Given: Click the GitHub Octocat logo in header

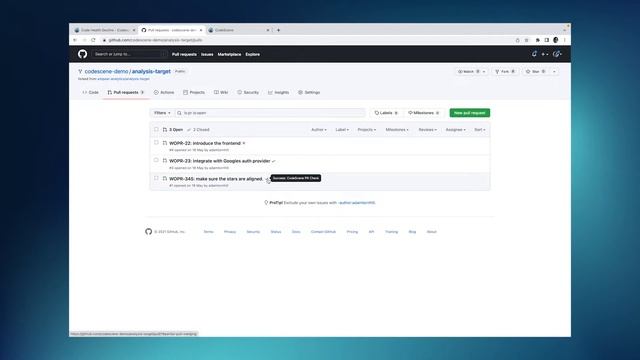Looking at the screenshot, I should (x=82, y=54).
